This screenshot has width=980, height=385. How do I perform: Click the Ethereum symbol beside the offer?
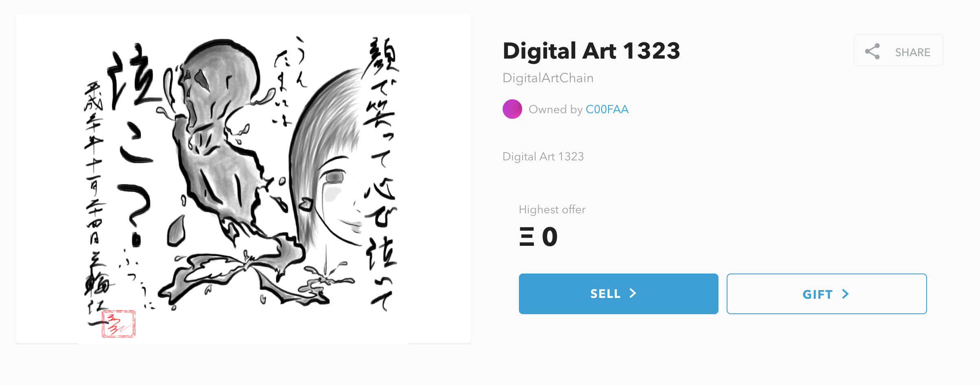[x=526, y=237]
